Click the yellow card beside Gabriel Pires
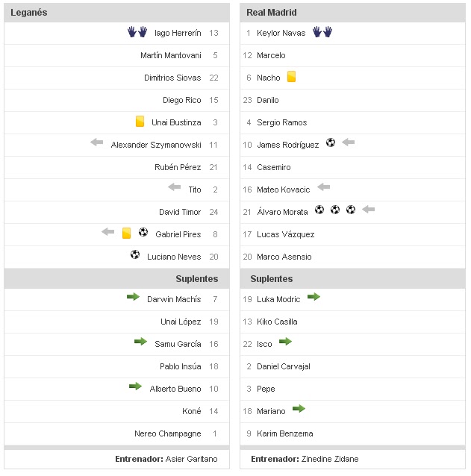The image size is (471, 476). pos(127,233)
